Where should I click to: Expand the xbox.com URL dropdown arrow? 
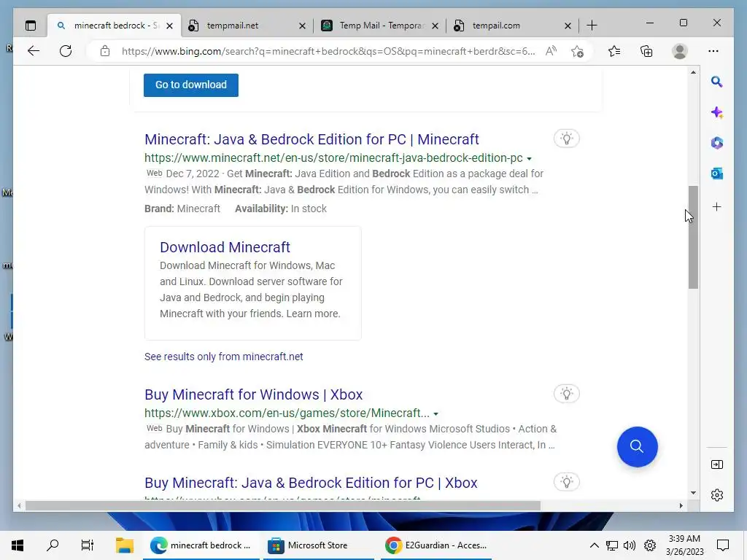436,414
